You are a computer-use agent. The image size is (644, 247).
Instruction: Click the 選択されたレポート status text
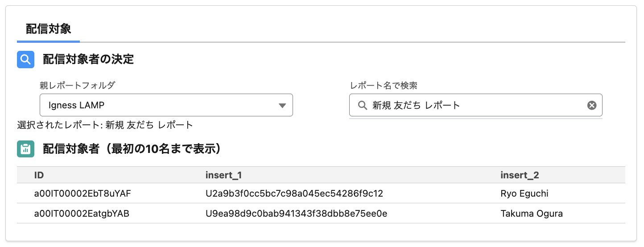pyautogui.click(x=105, y=125)
